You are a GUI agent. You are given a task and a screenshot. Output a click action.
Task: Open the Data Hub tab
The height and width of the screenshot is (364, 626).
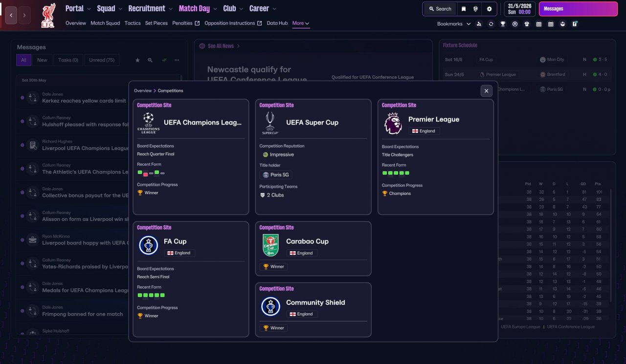click(277, 23)
